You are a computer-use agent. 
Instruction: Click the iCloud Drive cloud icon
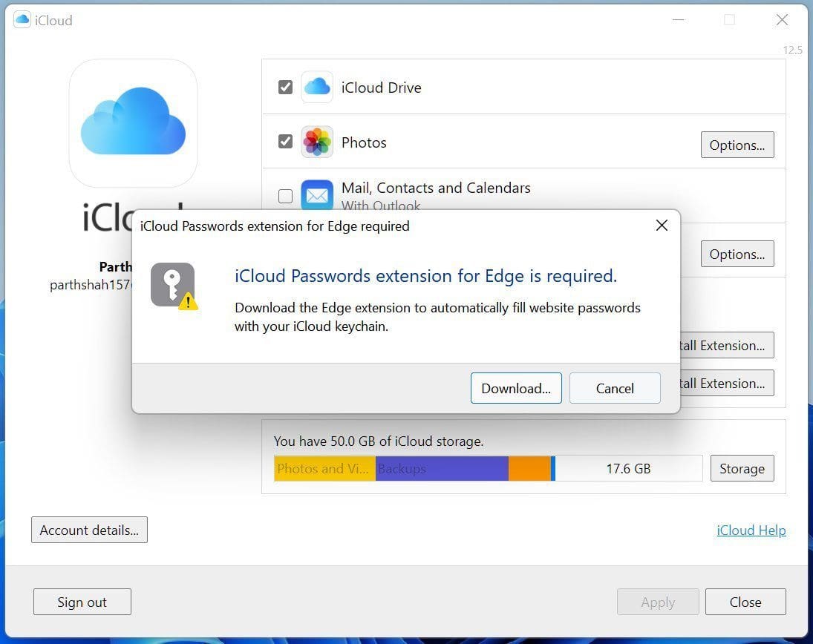pyautogui.click(x=317, y=87)
